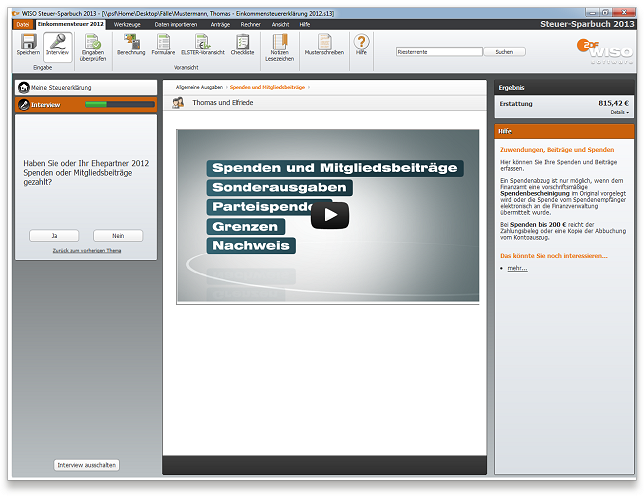Open the ELSTER-Voransicht preview
The width and height of the screenshot is (644, 500).
click(203, 45)
